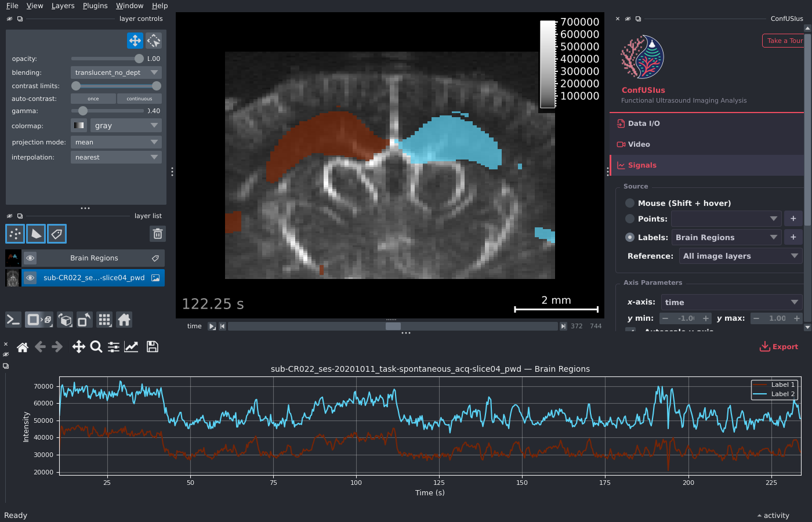Screen dimensions: 812x522
Task: Open the Signals section
Action: click(706, 165)
